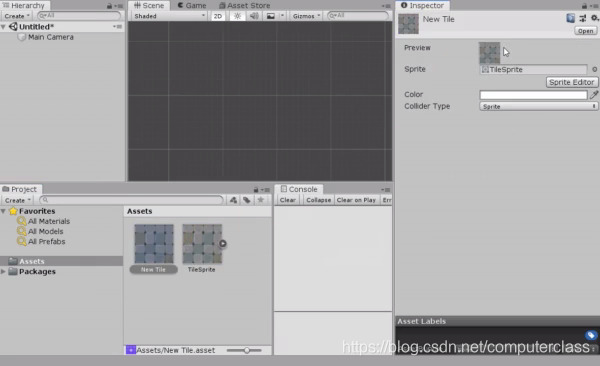Click the asset labels tag icon
This screenshot has width=600, height=366.
coord(591,335)
